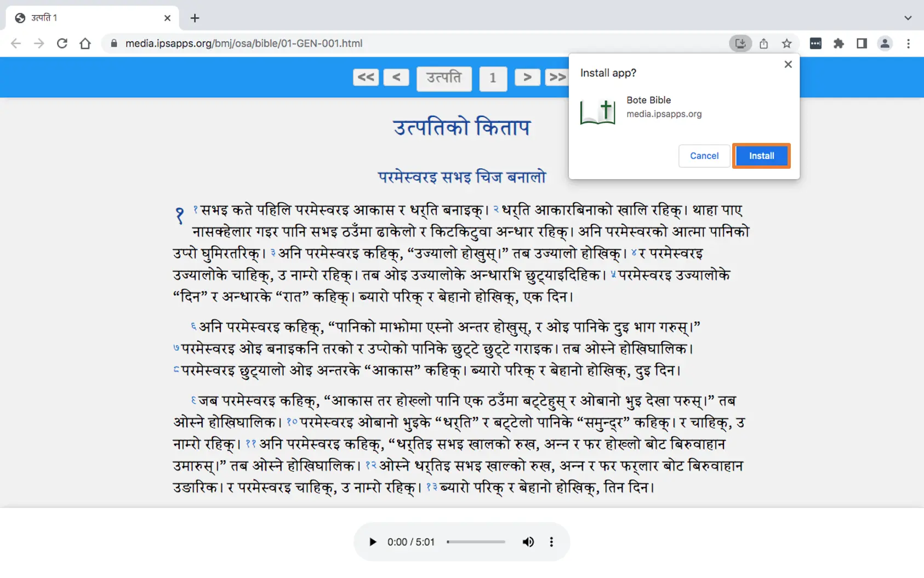Close the Install app popup
The image size is (924, 578).
788,65
